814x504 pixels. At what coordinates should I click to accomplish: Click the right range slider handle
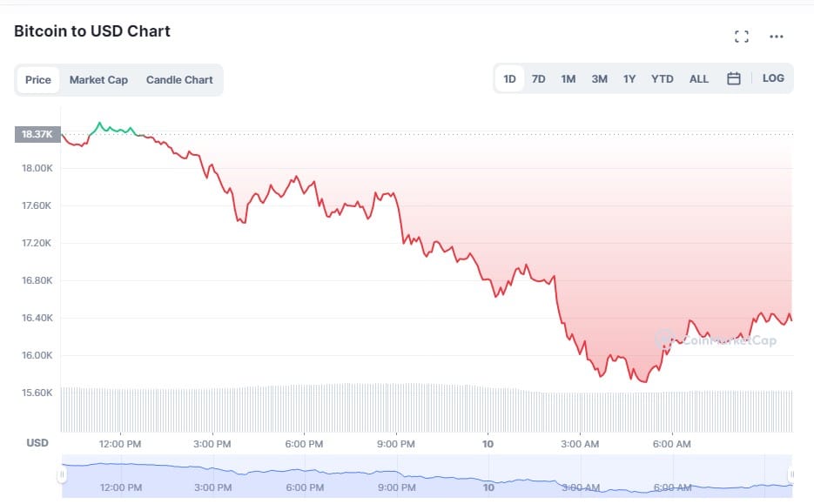point(791,475)
